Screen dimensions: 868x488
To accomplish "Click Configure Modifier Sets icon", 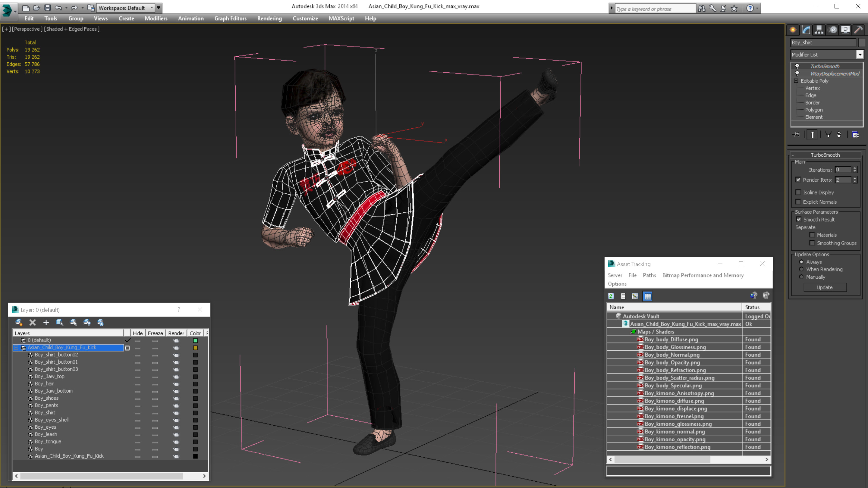I will (x=855, y=134).
